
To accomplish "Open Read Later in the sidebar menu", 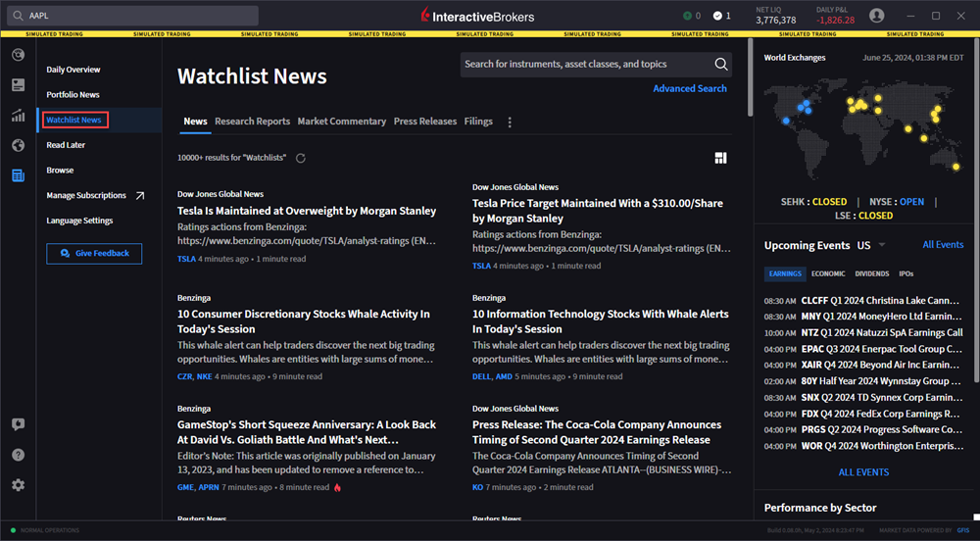I will click(x=66, y=145).
